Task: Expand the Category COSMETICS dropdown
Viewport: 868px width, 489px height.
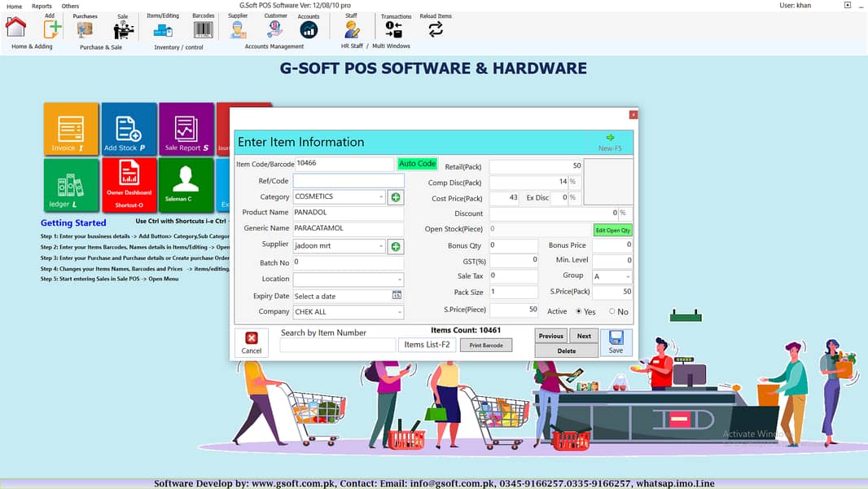Action: point(381,197)
